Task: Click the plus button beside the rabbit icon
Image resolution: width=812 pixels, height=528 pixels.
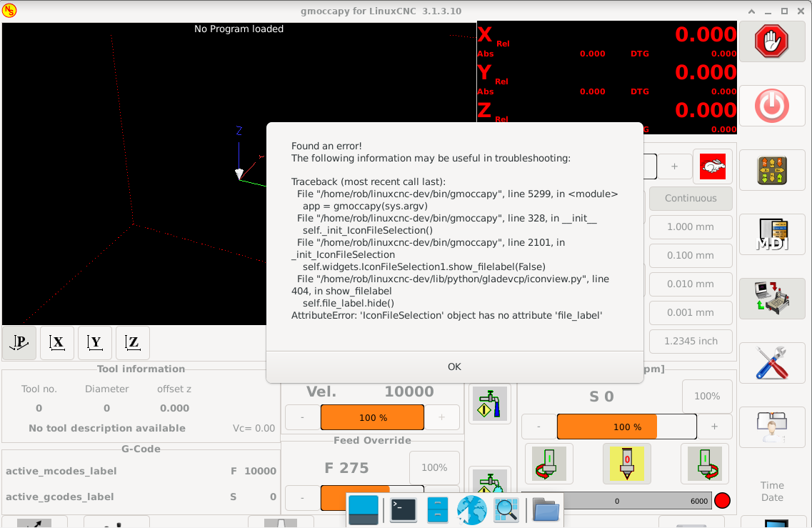Action: [674, 166]
